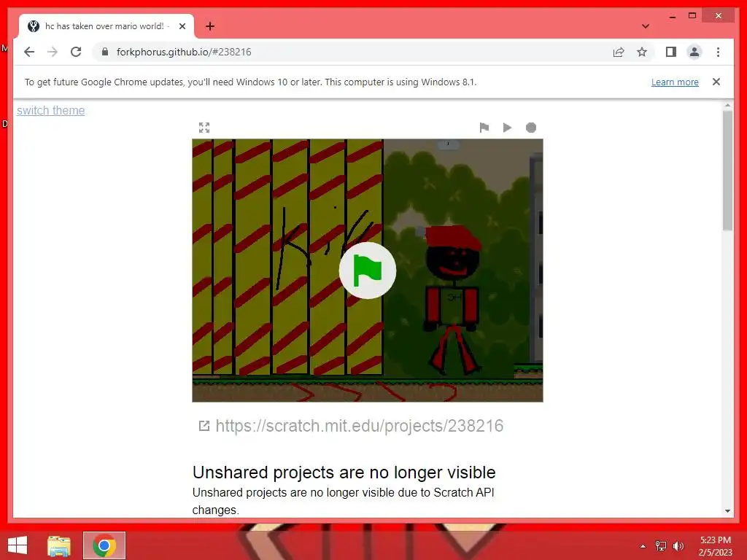
Task: Maximize the Chrome window
Action: coord(692,16)
